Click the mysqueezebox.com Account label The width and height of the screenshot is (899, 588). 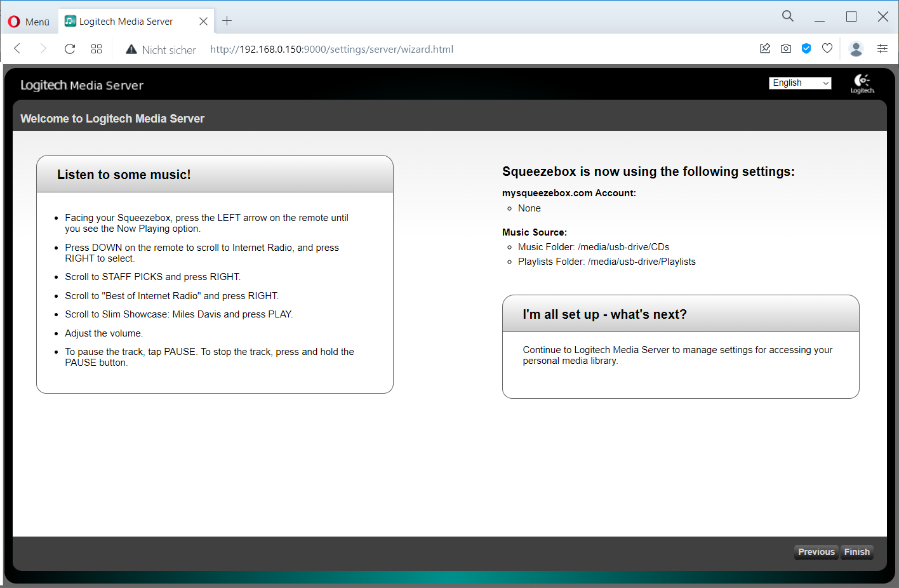(x=569, y=193)
